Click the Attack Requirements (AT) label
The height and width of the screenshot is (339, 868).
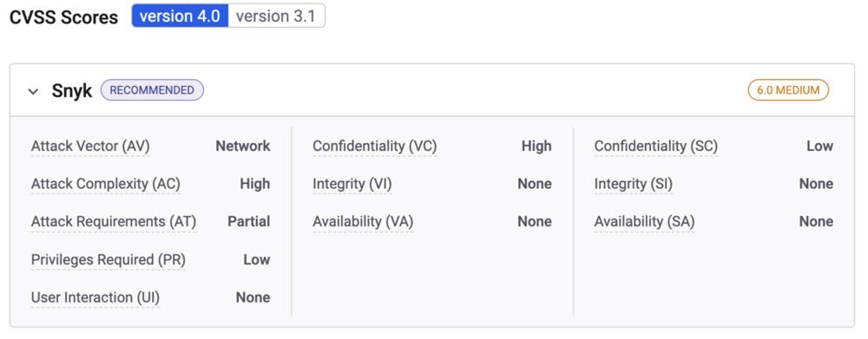(x=114, y=221)
